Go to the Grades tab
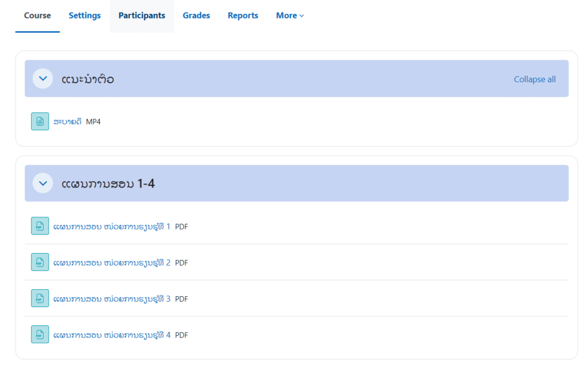588x368 pixels. pyautogui.click(x=196, y=16)
